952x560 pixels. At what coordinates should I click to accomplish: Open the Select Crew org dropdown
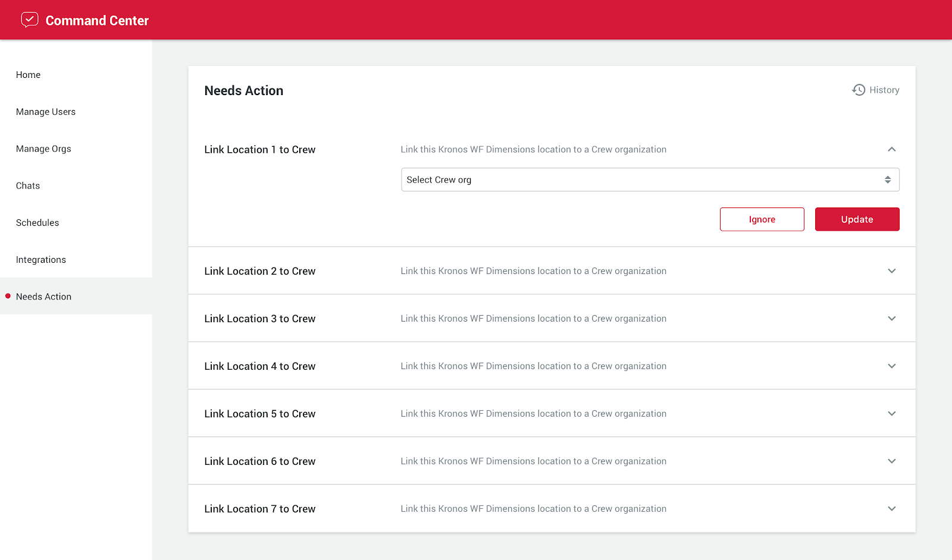coord(650,180)
